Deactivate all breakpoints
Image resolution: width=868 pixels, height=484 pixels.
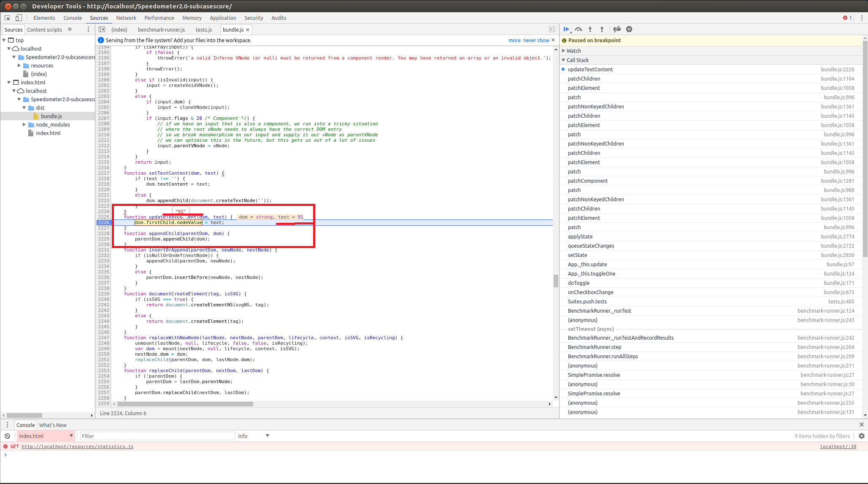tap(617, 29)
